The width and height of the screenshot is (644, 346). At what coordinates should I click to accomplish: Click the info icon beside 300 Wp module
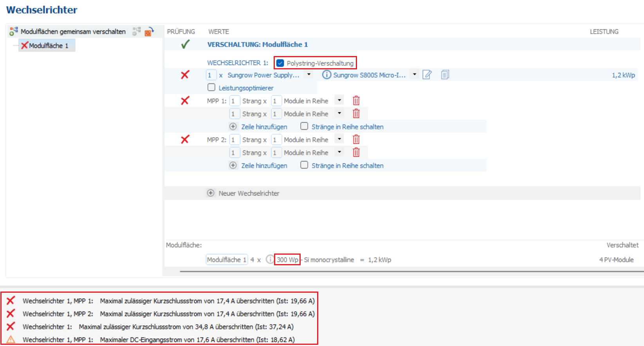coord(270,259)
